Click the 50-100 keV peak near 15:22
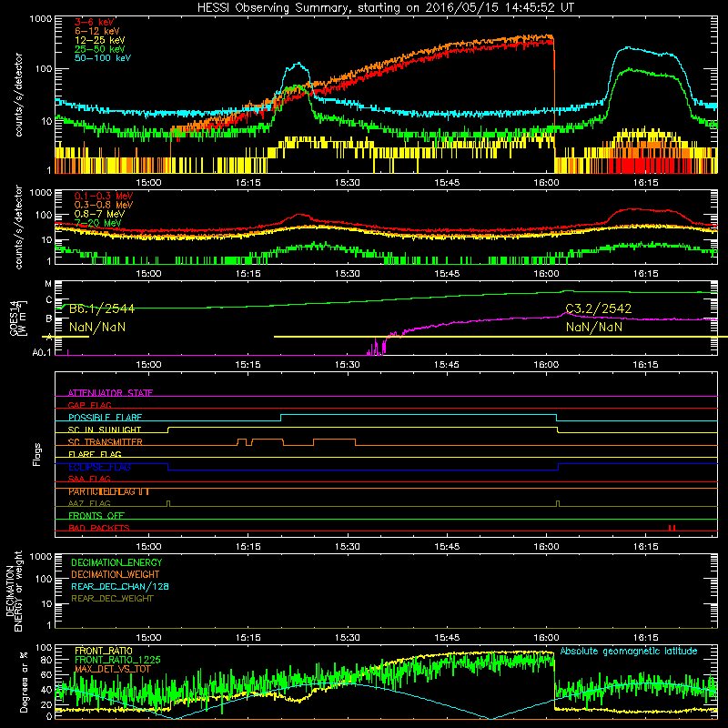This screenshot has width=728, height=728. coord(298,64)
